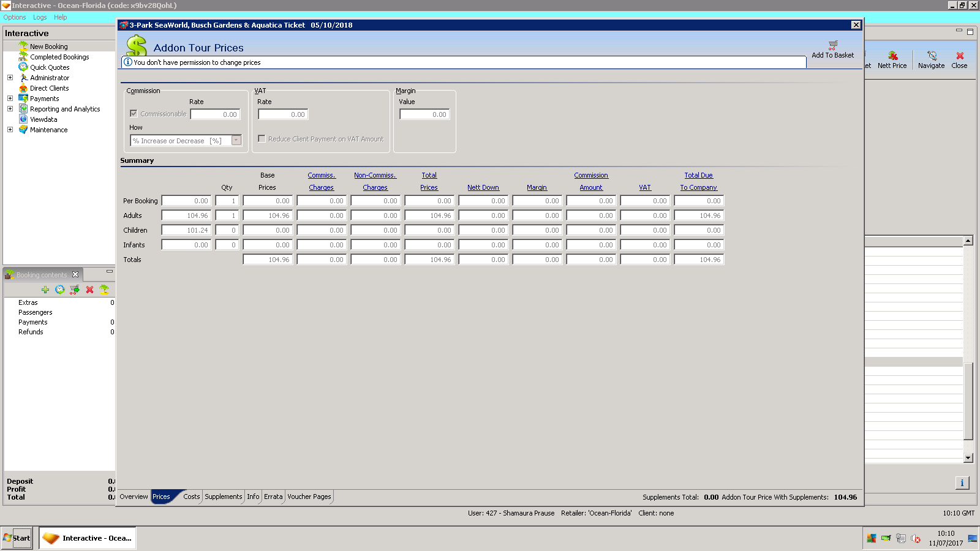Click the palm tree icon in Booking contents toolbar
The image size is (980, 551).
(x=104, y=290)
